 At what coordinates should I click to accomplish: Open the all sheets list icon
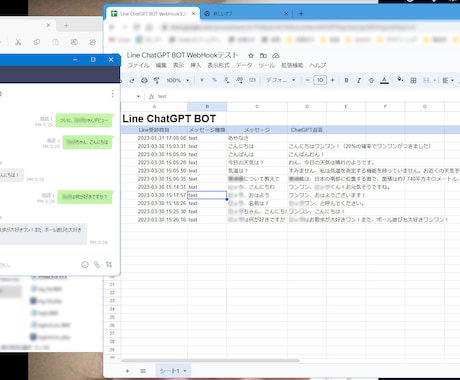tap(143, 371)
